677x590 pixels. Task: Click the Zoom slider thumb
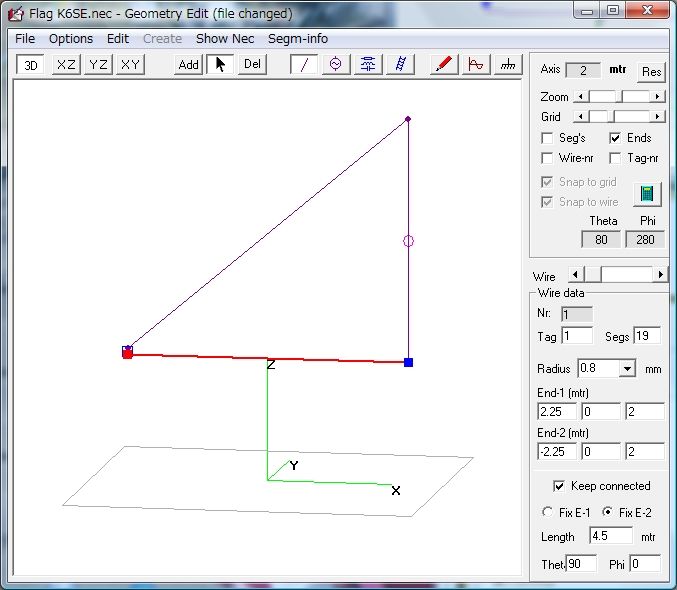tap(619, 96)
